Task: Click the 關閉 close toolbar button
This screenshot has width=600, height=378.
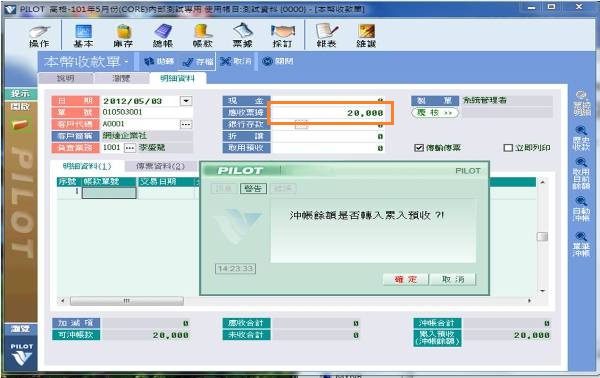Action: point(278,61)
